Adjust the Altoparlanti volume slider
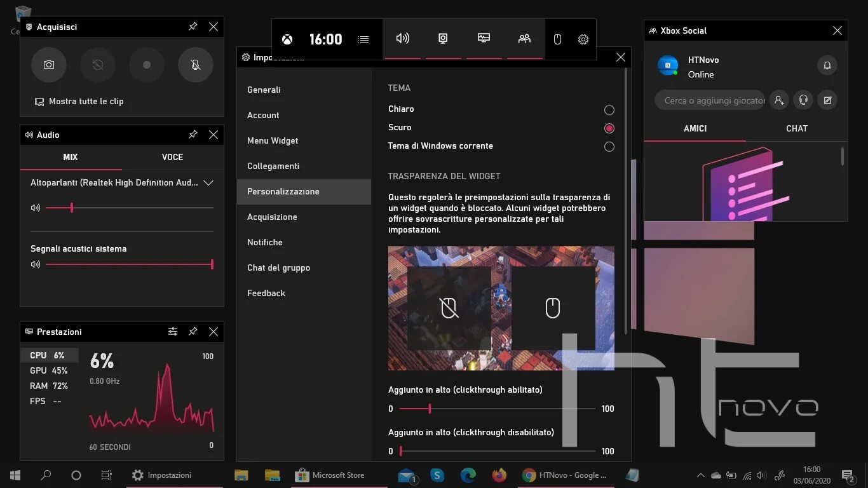This screenshot has height=488, width=868. pyautogui.click(x=130, y=208)
